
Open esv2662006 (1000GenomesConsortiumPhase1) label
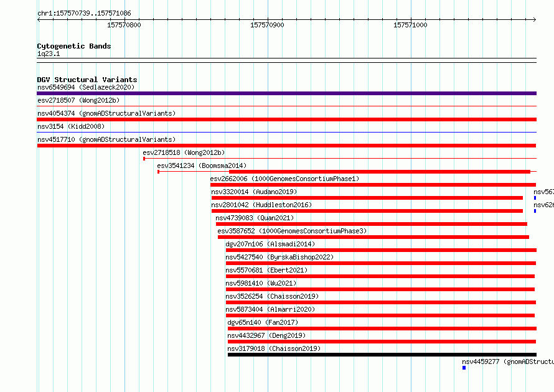click(x=284, y=179)
